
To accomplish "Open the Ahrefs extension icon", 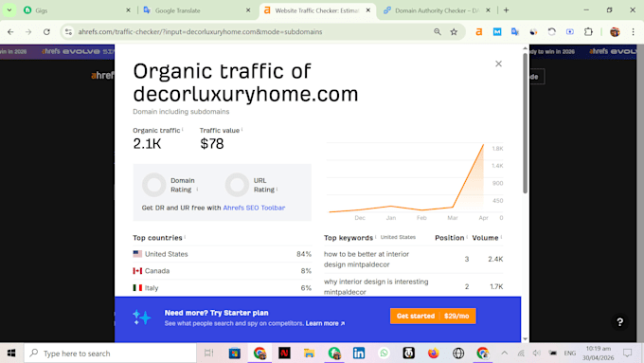I will click(479, 31).
